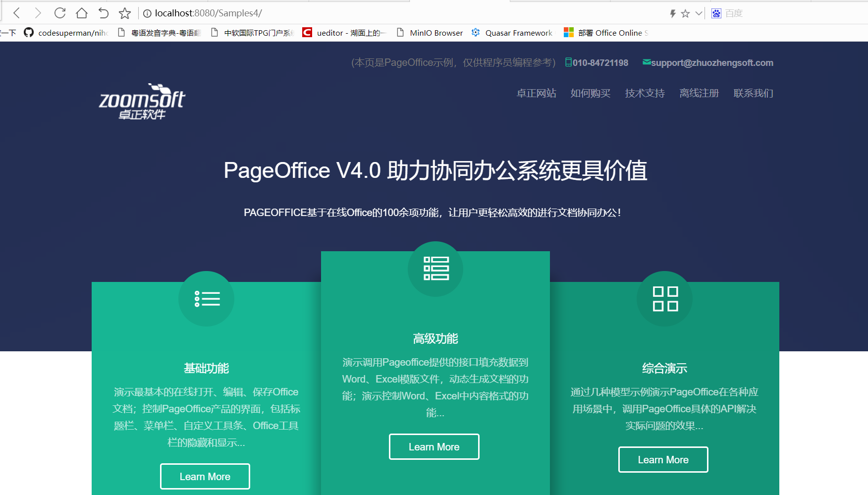Click the 综合演示 four-squares grid icon

(665, 299)
